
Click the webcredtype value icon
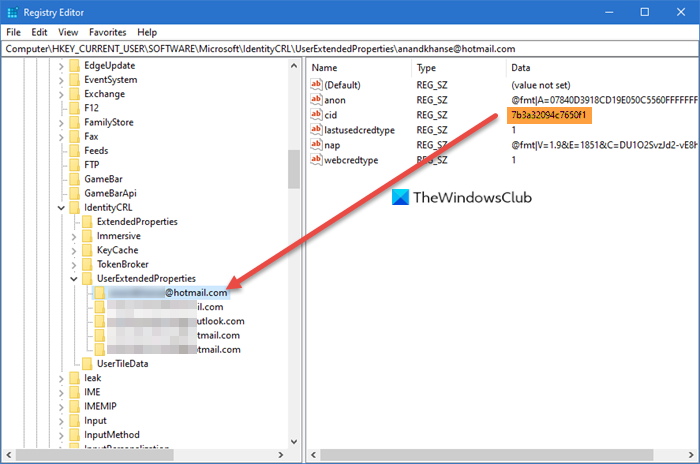coord(316,160)
